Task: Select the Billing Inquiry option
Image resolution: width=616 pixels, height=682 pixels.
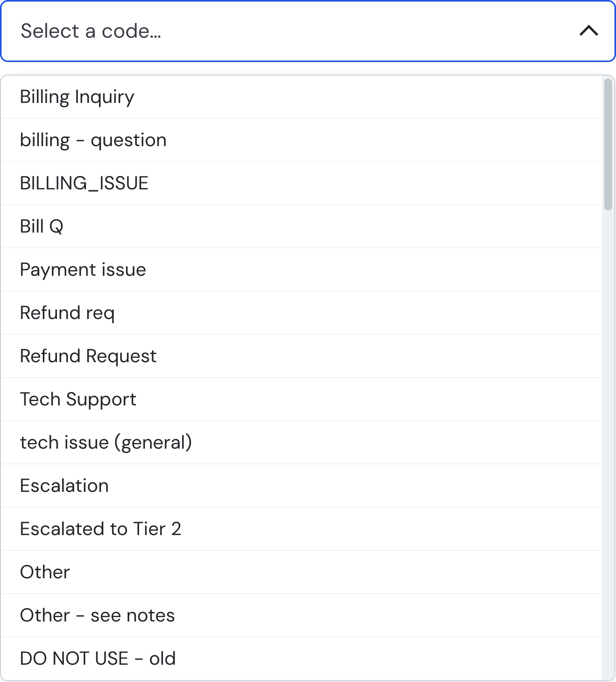Action: point(301,97)
